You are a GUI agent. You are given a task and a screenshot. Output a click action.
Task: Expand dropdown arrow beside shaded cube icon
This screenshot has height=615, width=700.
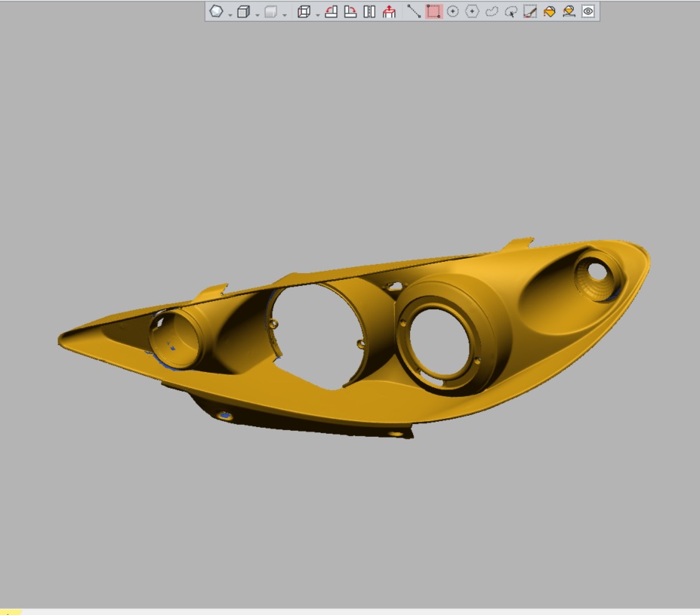pyautogui.click(x=257, y=15)
